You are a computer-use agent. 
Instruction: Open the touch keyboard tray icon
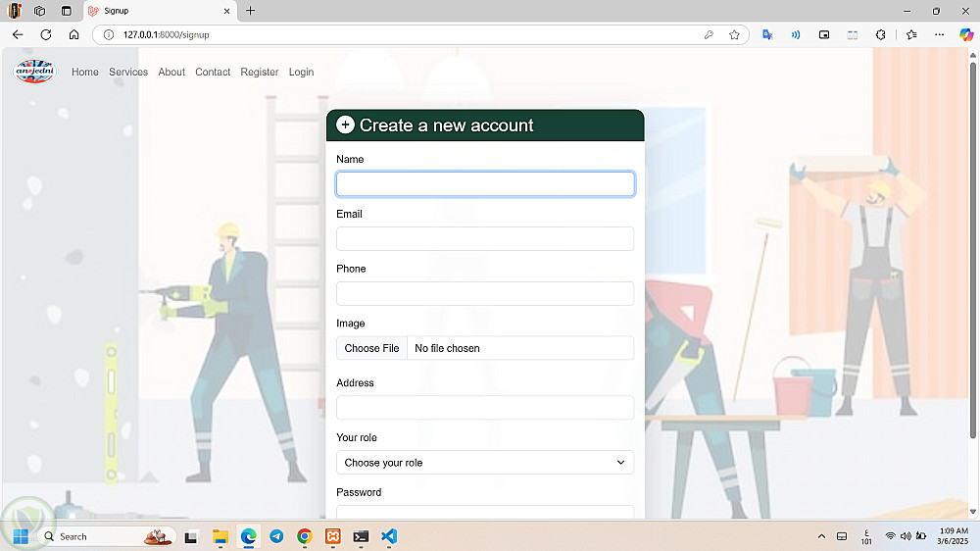tap(842, 536)
